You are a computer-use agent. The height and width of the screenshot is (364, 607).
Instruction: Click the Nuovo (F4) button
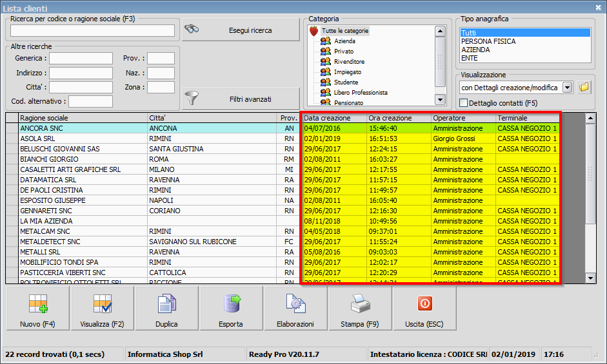(x=38, y=309)
